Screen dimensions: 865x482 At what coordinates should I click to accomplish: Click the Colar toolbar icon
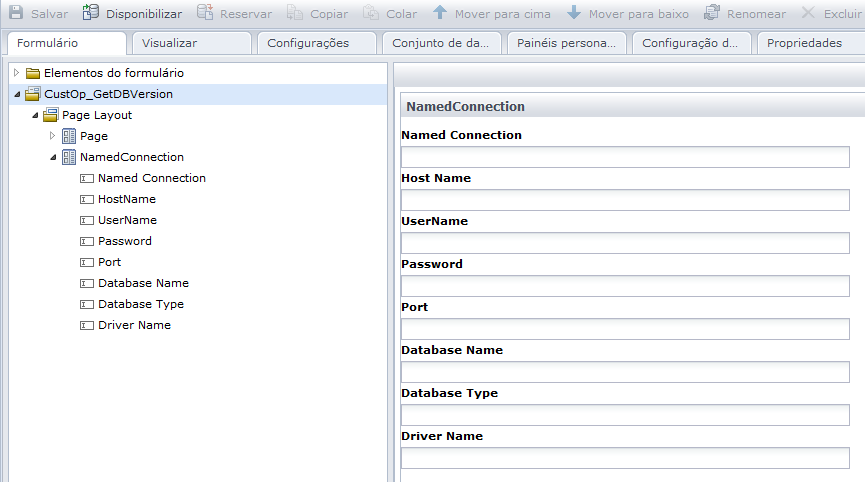click(371, 14)
